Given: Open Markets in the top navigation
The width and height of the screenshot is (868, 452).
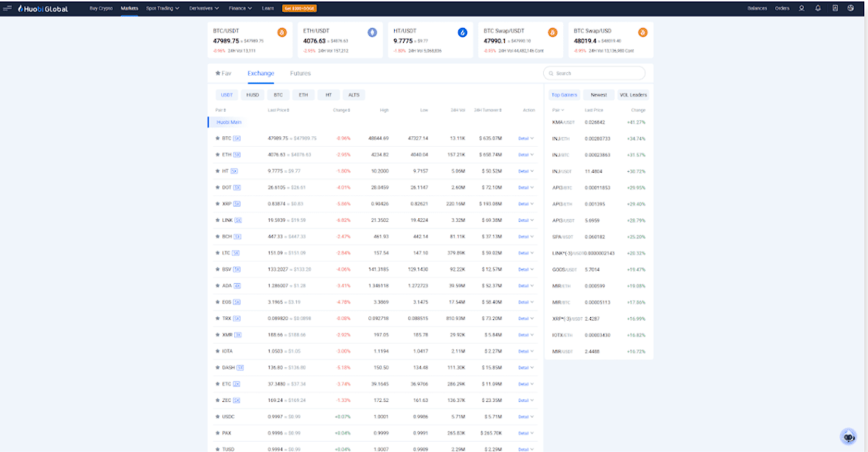Looking at the screenshot, I should coord(130,8).
